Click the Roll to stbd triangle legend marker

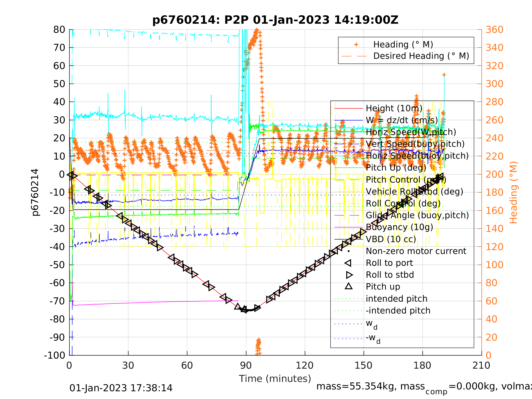pyautogui.click(x=349, y=275)
